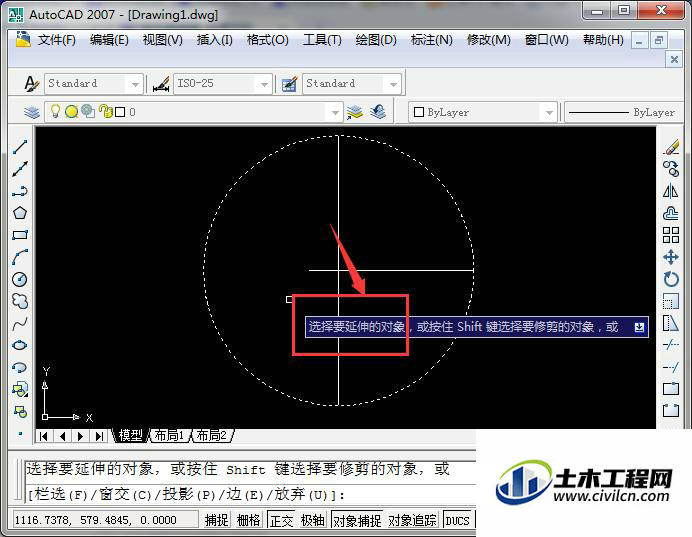This screenshot has height=537, width=692.
Task: Toggle 对象捕捉 object snap
Action: coord(357,520)
